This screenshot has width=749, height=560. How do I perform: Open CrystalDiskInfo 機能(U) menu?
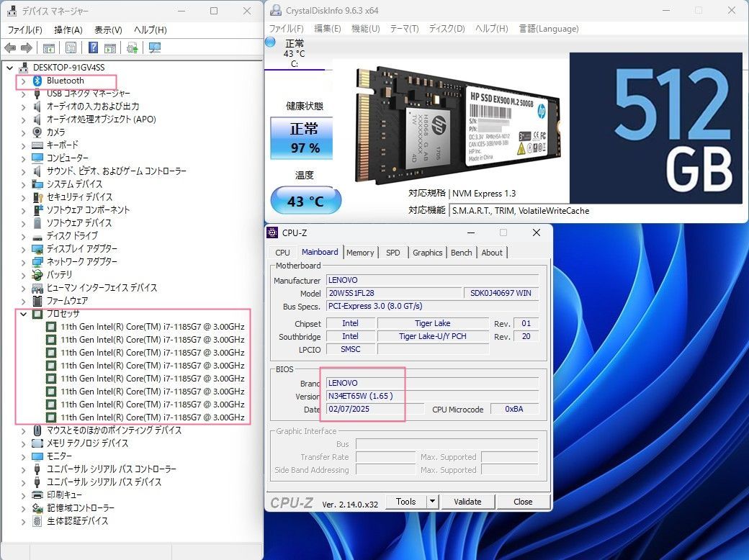365,29
